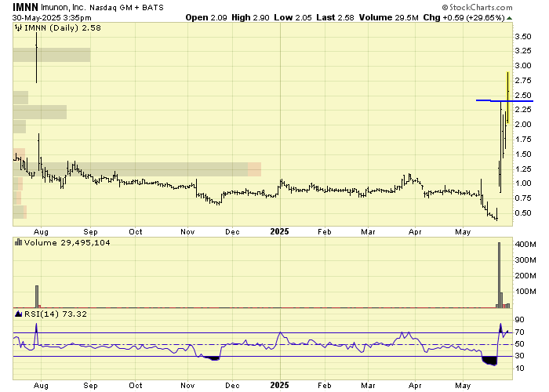Click the Oct label under the price panel
Screen dimensions: 549x392
[136, 232]
